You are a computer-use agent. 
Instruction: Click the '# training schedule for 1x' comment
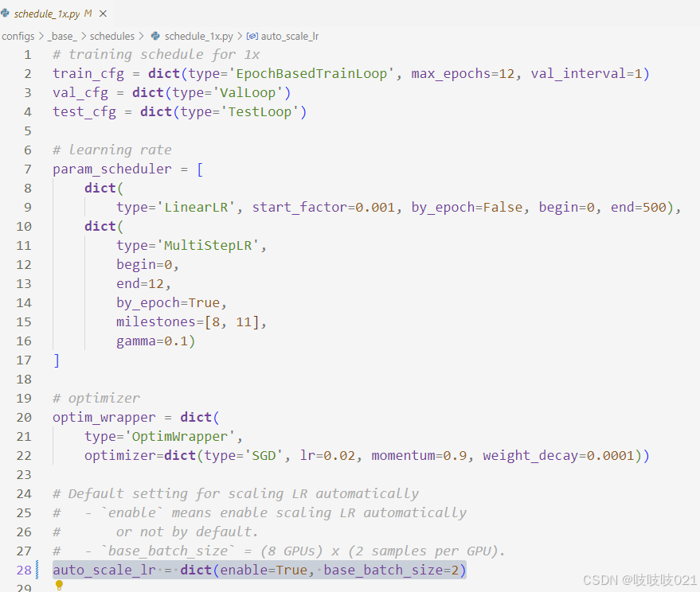156,54
